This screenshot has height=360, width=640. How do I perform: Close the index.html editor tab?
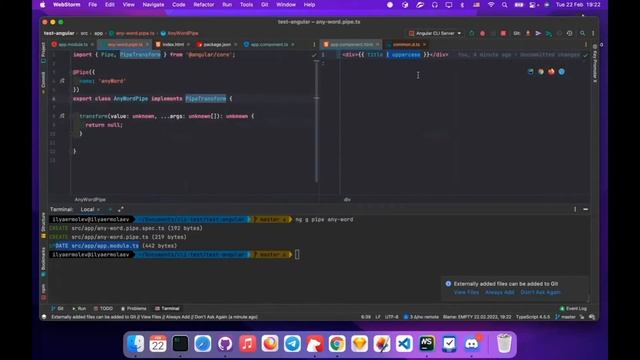tap(188, 44)
